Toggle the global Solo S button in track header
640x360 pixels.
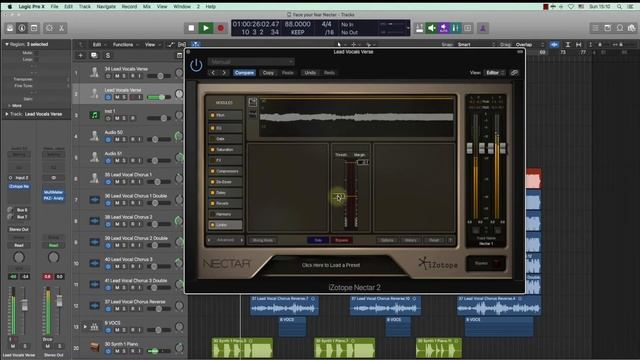[108, 55]
